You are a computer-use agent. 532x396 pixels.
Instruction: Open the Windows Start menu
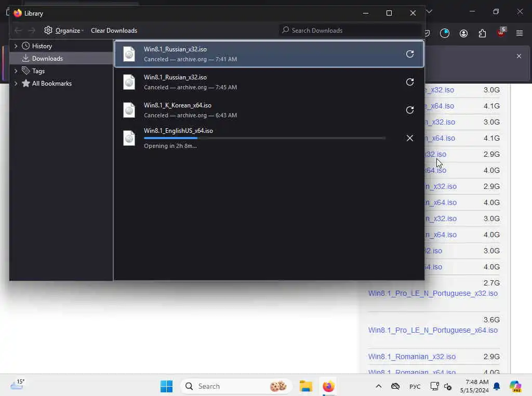pyautogui.click(x=166, y=386)
